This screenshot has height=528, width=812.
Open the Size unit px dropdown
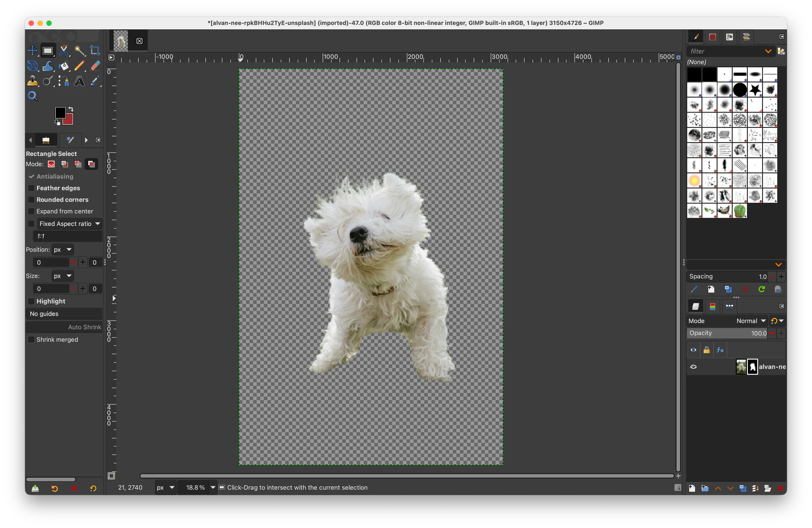tap(63, 276)
